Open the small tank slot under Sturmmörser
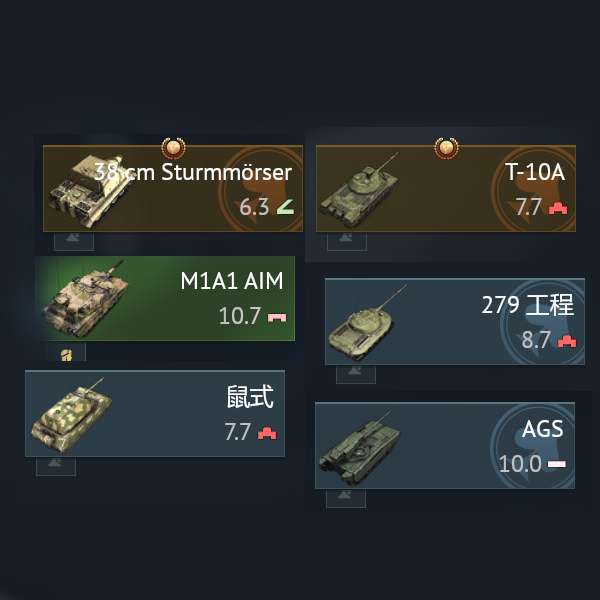The width and height of the screenshot is (600, 600). pyautogui.click(x=74, y=241)
